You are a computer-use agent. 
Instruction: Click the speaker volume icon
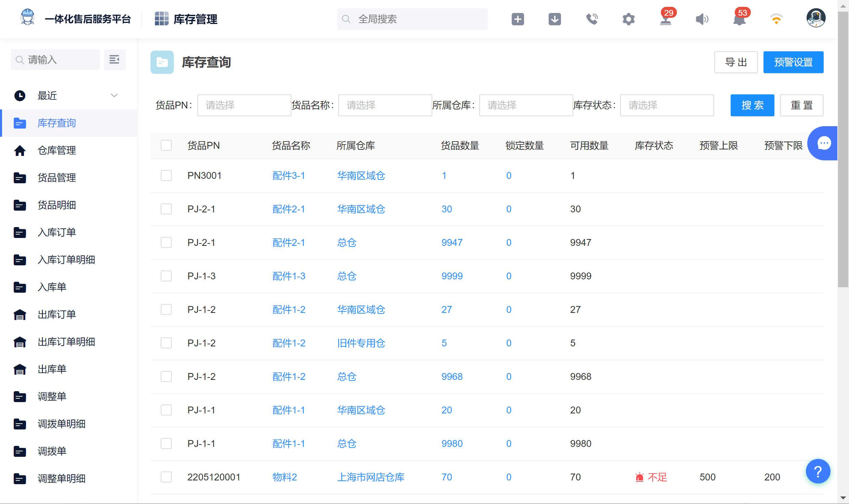[x=702, y=19]
